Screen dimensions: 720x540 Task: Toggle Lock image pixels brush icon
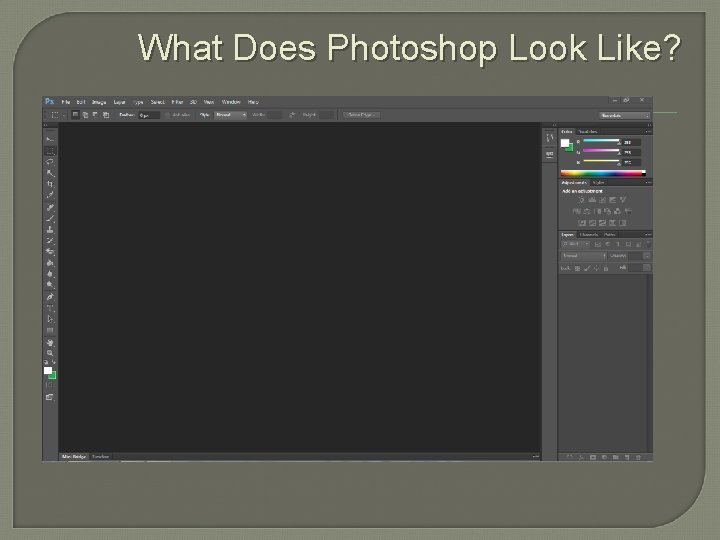tap(587, 268)
